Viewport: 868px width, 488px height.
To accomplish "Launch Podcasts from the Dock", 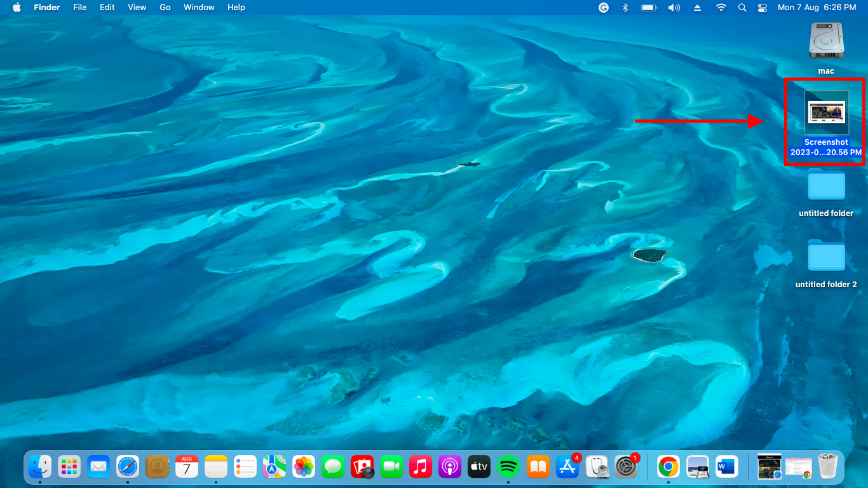I will pyautogui.click(x=450, y=467).
